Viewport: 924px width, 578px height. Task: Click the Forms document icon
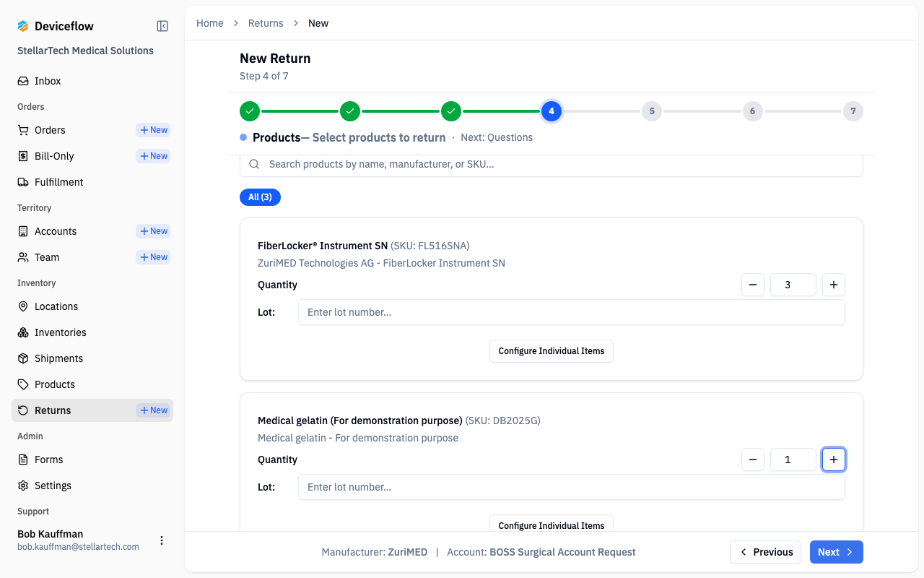tap(23, 460)
